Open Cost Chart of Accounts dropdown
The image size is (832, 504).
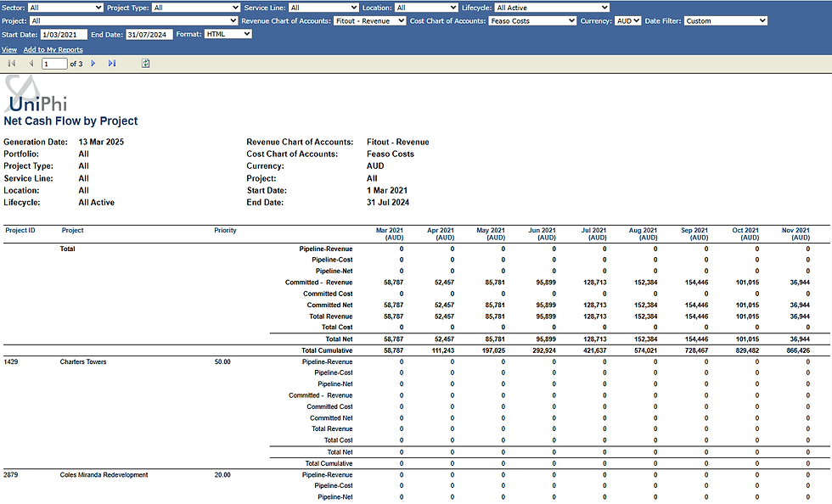tap(532, 20)
